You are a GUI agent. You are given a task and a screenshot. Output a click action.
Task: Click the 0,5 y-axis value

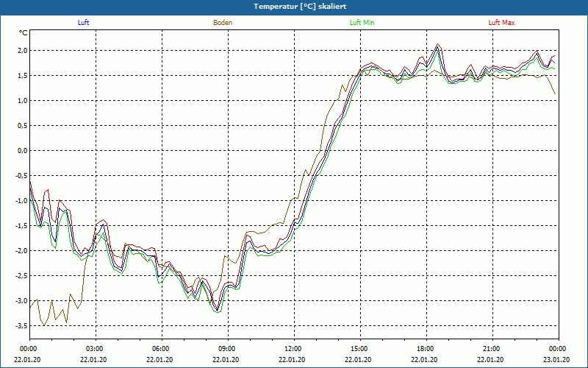[23, 126]
